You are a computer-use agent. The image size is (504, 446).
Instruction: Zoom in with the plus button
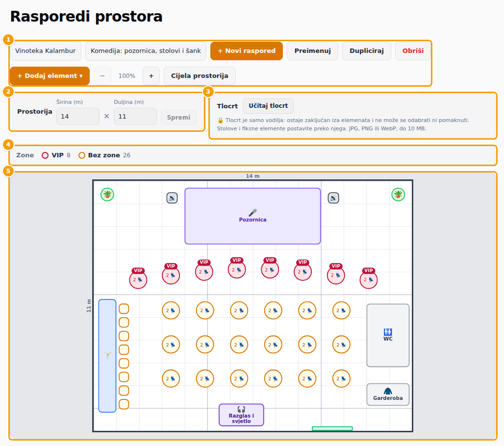click(x=151, y=76)
